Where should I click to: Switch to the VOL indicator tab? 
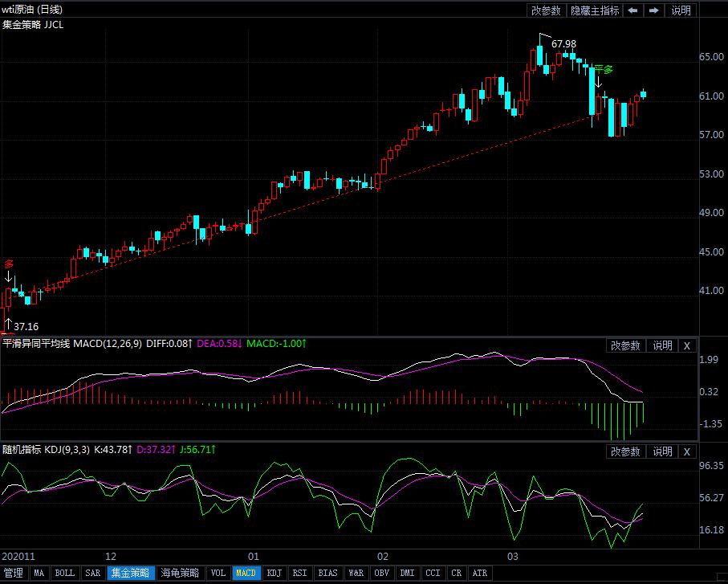218,574
